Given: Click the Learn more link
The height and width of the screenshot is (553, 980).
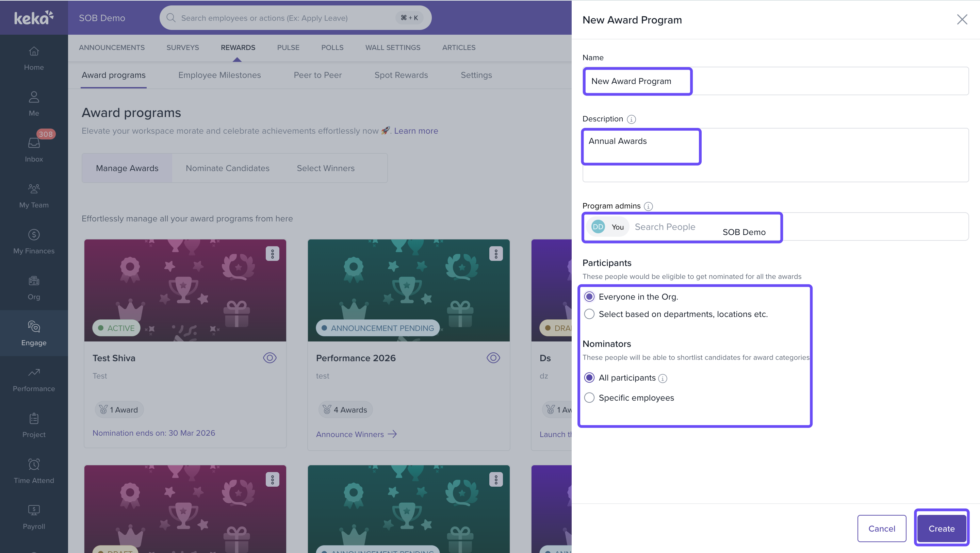Looking at the screenshot, I should (416, 131).
